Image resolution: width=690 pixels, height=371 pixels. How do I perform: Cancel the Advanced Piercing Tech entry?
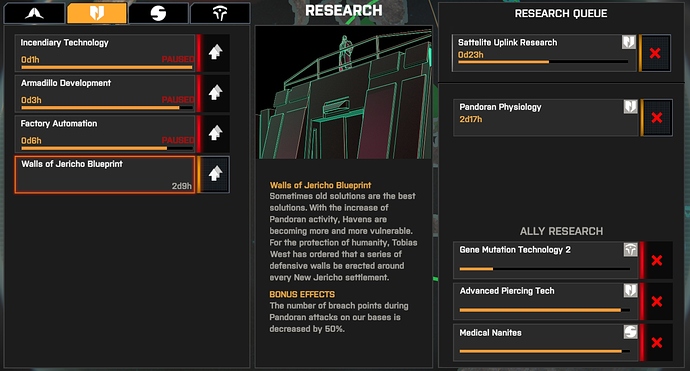click(657, 301)
